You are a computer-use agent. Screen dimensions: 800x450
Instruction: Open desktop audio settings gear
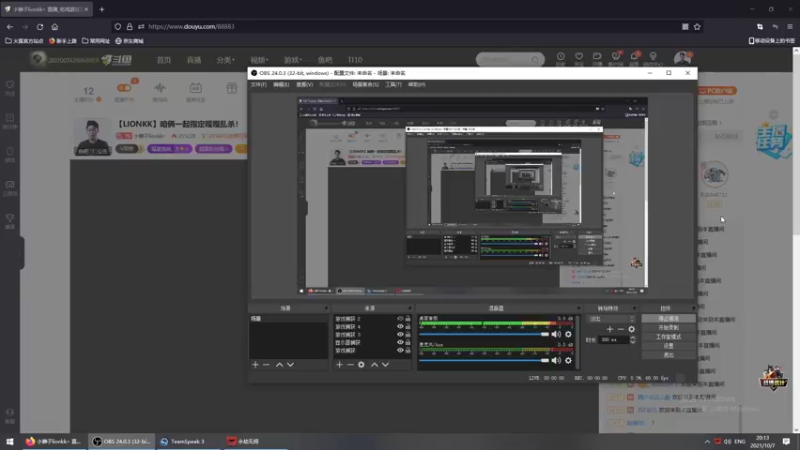click(x=568, y=334)
